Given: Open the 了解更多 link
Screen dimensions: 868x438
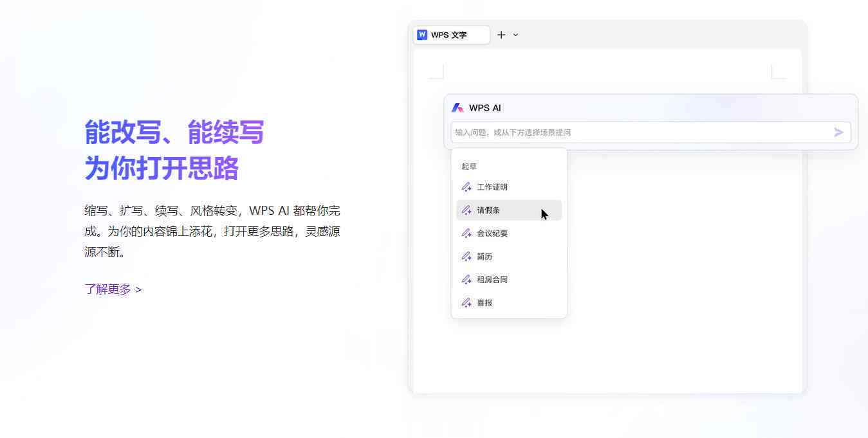Looking at the screenshot, I should click(113, 289).
